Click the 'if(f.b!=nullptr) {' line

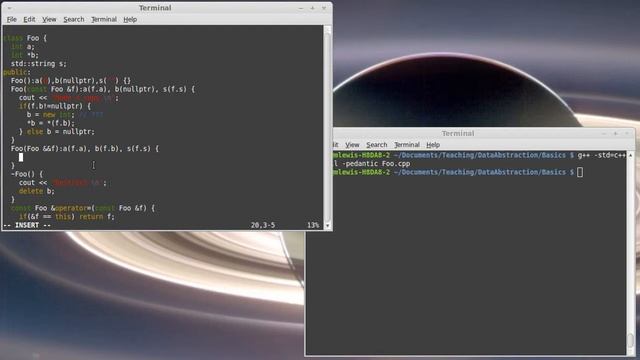pos(55,106)
